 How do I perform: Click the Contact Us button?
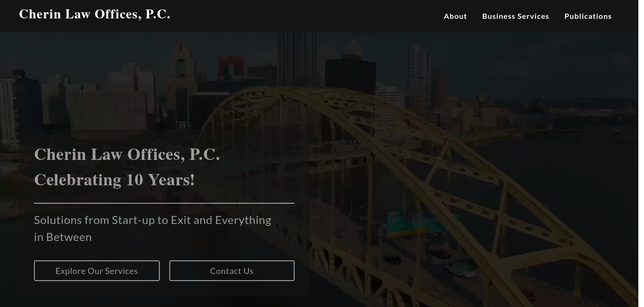[232, 271]
